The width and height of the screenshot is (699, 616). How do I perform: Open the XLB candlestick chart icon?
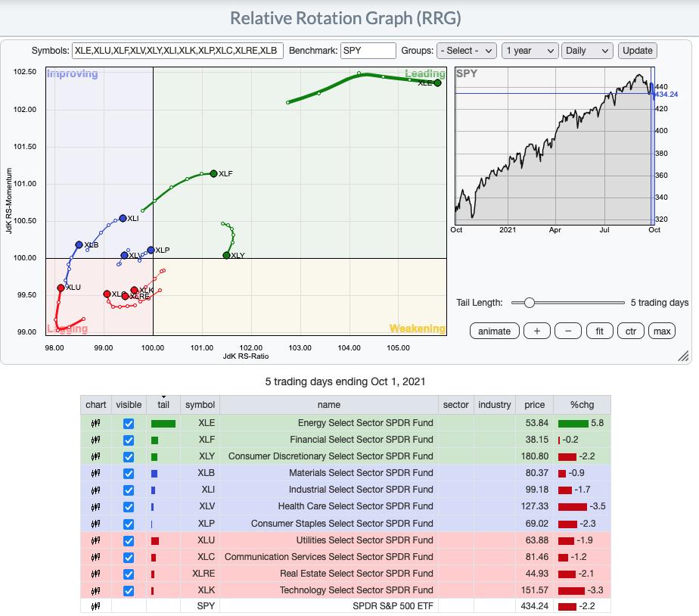[95, 473]
